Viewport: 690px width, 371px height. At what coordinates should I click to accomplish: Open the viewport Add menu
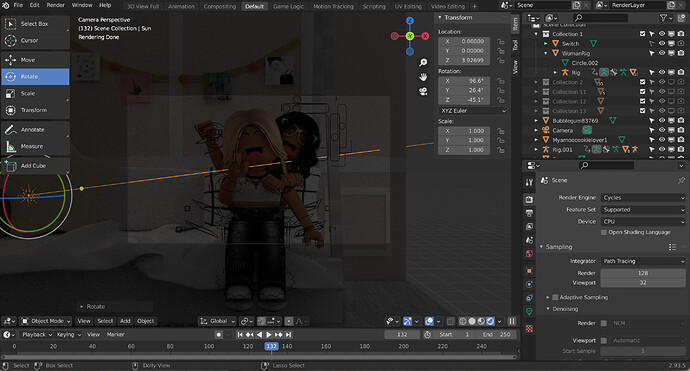[x=125, y=321]
